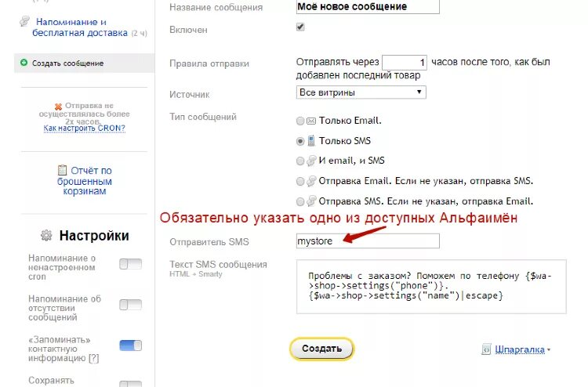Click the Отправитель SMS field containing mystore
Image resolution: width=588 pixels, height=387 pixels.
(x=368, y=241)
